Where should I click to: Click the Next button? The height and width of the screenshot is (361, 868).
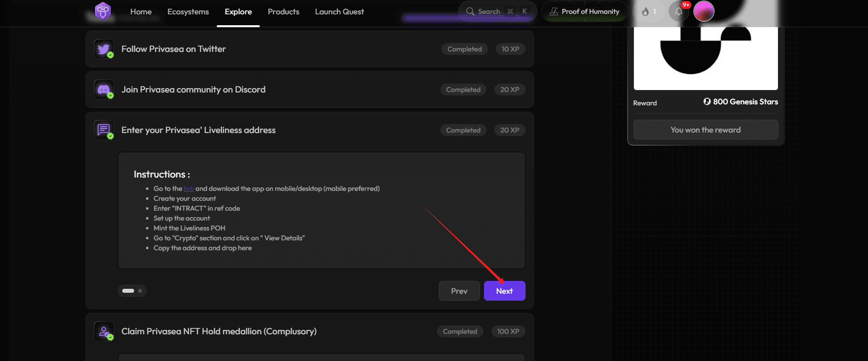click(x=504, y=291)
